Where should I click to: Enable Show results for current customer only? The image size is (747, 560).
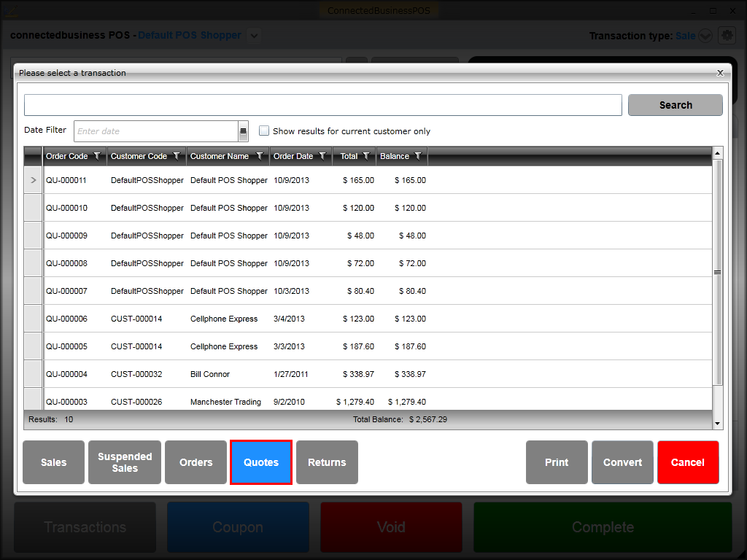(264, 131)
